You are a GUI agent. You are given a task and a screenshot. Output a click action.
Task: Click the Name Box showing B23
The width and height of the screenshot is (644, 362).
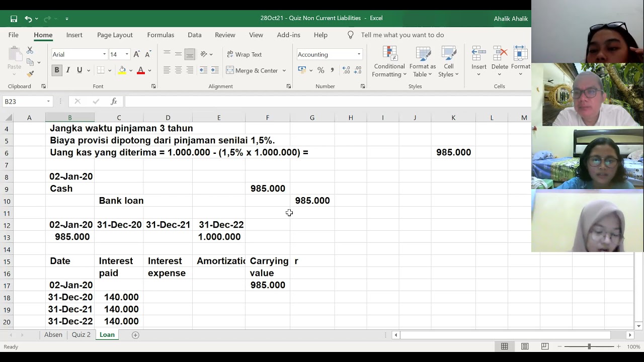[x=28, y=102]
